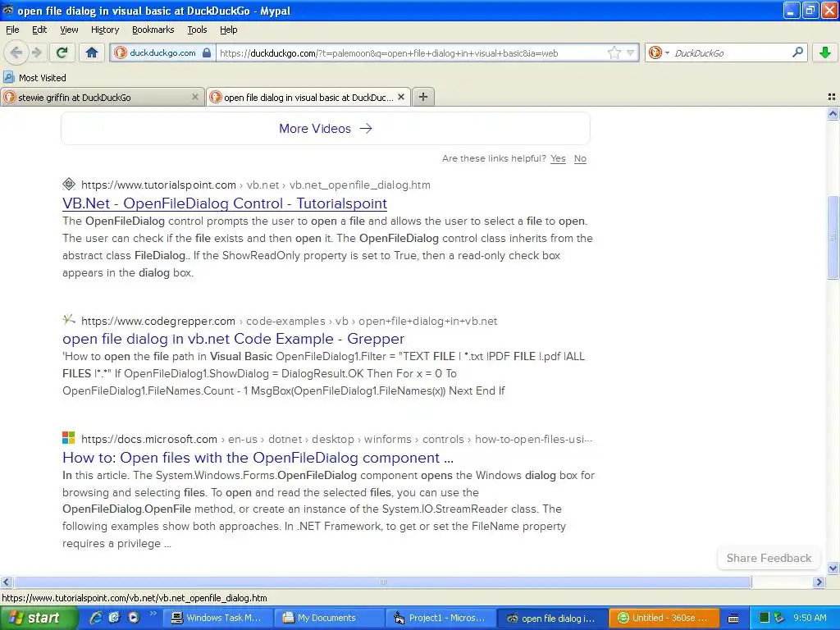
Task: Click the on-screen keyboard tray icon
Action: [733, 619]
